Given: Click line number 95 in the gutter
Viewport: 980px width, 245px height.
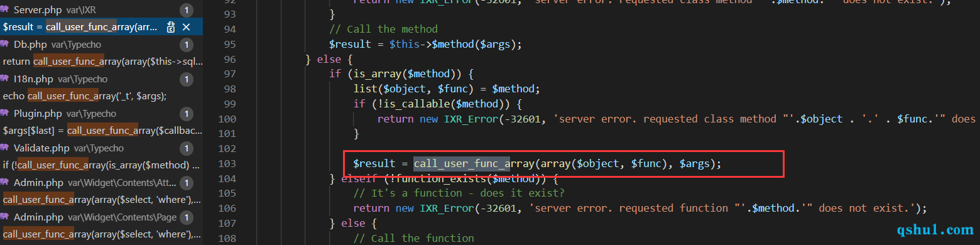Looking at the screenshot, I should tap(230, 45).
